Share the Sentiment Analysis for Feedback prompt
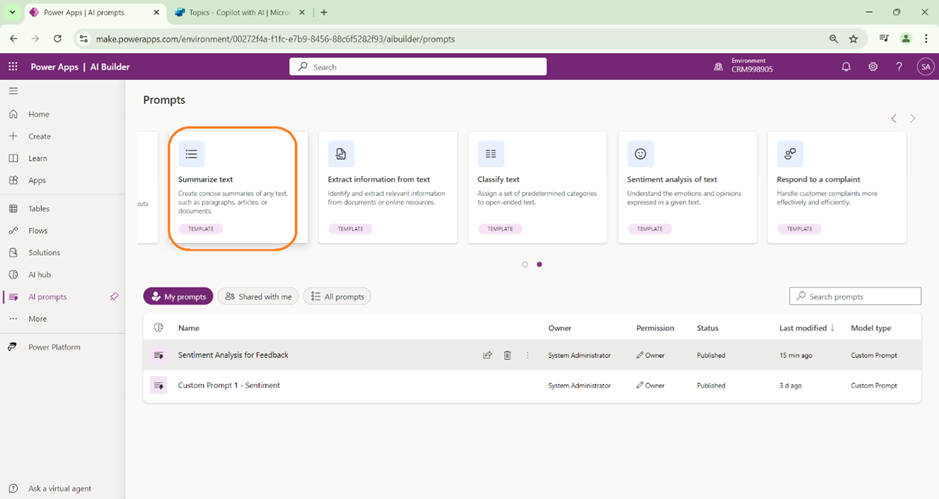 tap(488, 355)
